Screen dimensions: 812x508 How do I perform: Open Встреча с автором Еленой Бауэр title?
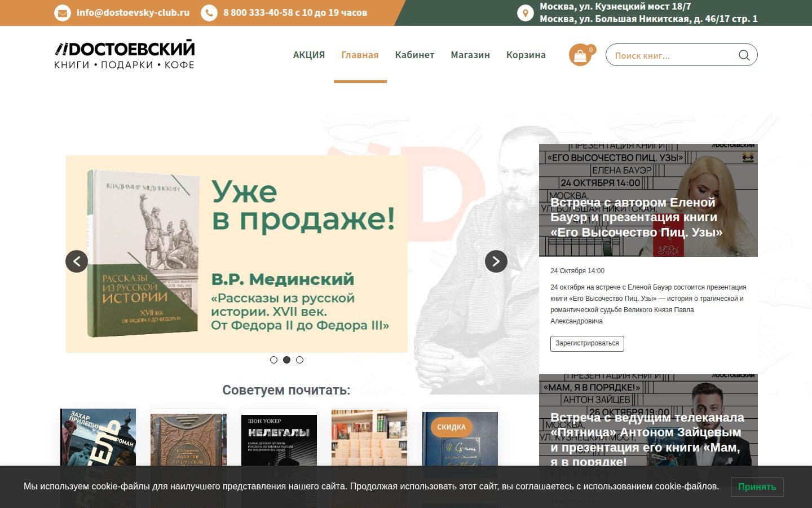636,217
